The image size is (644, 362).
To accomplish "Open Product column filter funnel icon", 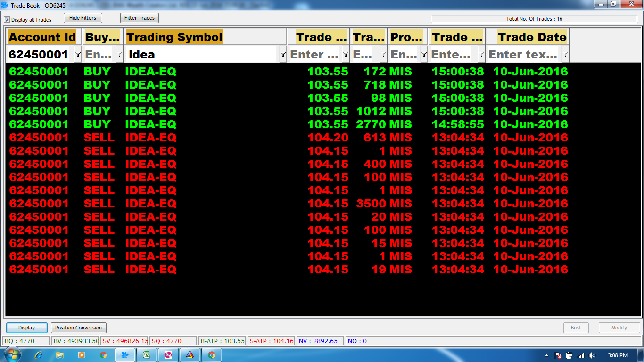I will 424,55.
